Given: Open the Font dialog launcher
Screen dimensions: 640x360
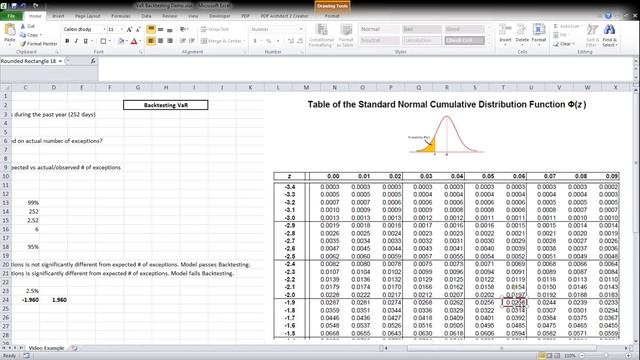Looking at the screenshot, I should (x=141, y=52).
